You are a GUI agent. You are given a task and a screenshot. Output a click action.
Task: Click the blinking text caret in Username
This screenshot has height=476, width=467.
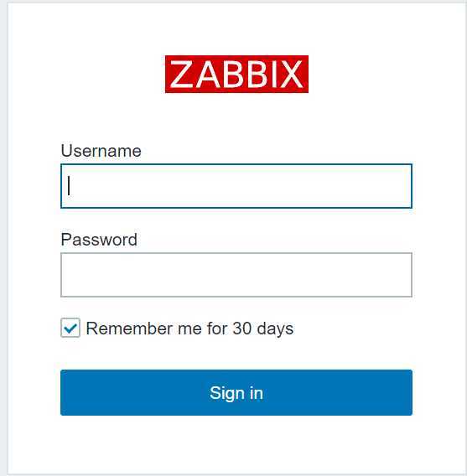[70, 186]
